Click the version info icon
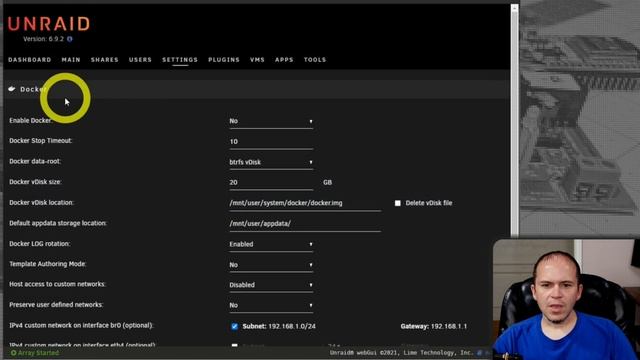 [70, 39]
